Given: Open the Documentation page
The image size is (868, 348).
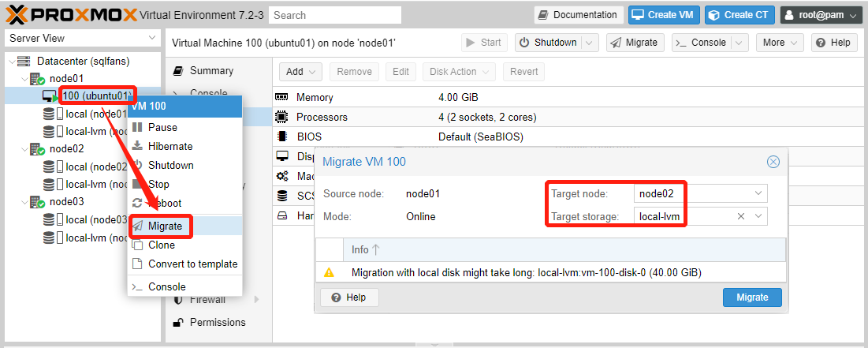Looking at the screenshot, I should point(579,15).
